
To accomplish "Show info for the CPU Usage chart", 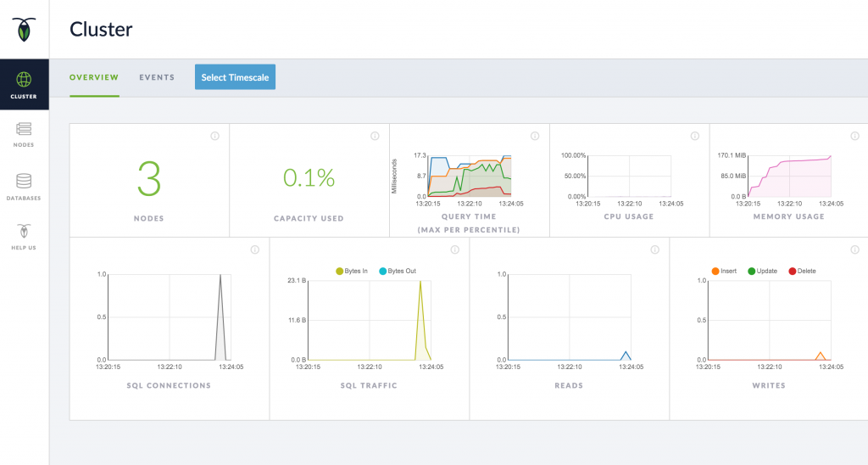I will point(695,136).
